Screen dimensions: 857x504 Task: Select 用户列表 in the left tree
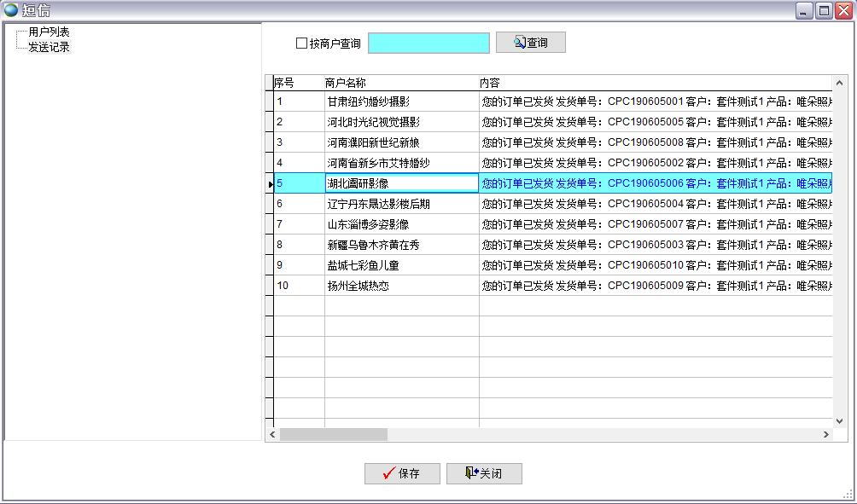(50, 30)
